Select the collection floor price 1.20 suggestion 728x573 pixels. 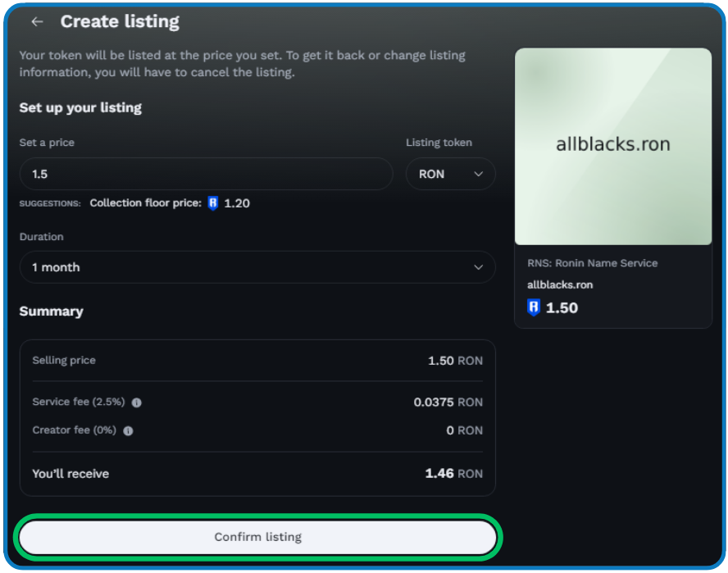[x=170, y=203]
